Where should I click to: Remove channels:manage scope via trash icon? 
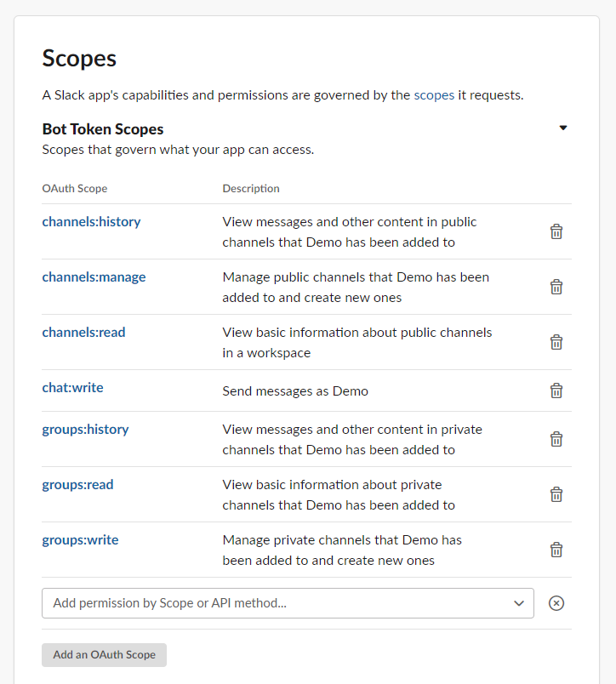point(556,287)
